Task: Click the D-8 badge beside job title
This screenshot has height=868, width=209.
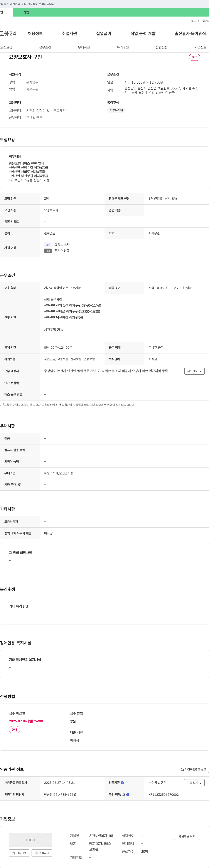Action: point(194,57)
